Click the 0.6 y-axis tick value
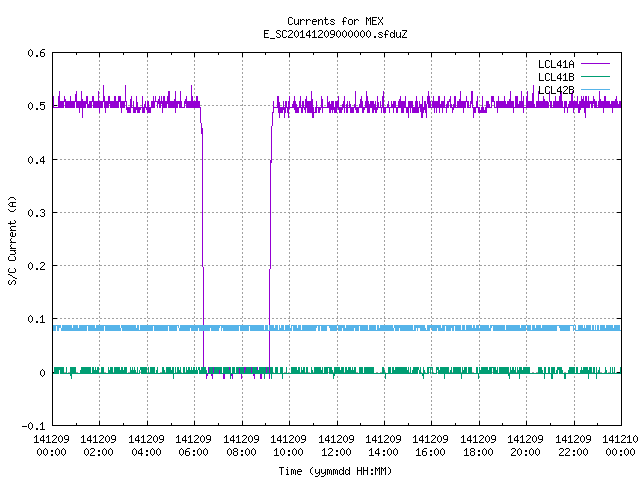The height and width of the screenshot is (480, 640). tap(36, 53)
